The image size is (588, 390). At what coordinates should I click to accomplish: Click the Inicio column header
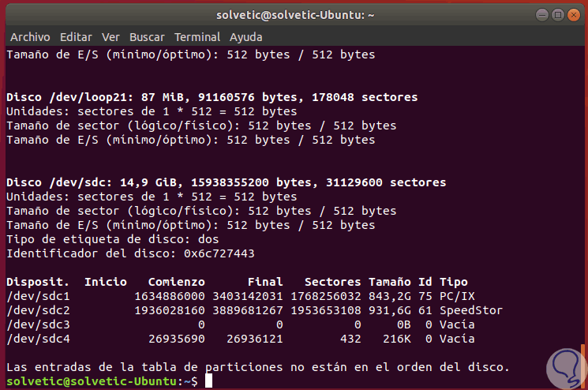coord(106,282)
